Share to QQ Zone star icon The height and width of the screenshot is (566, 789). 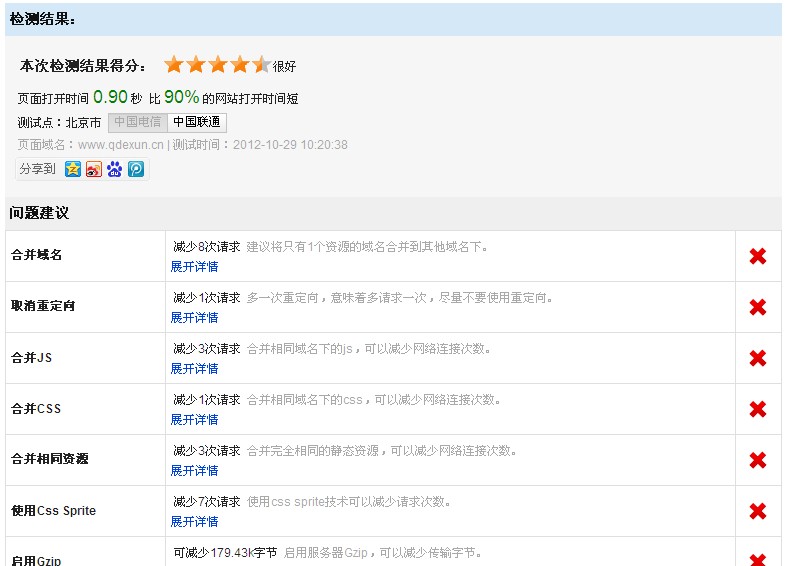coord(73,169)
